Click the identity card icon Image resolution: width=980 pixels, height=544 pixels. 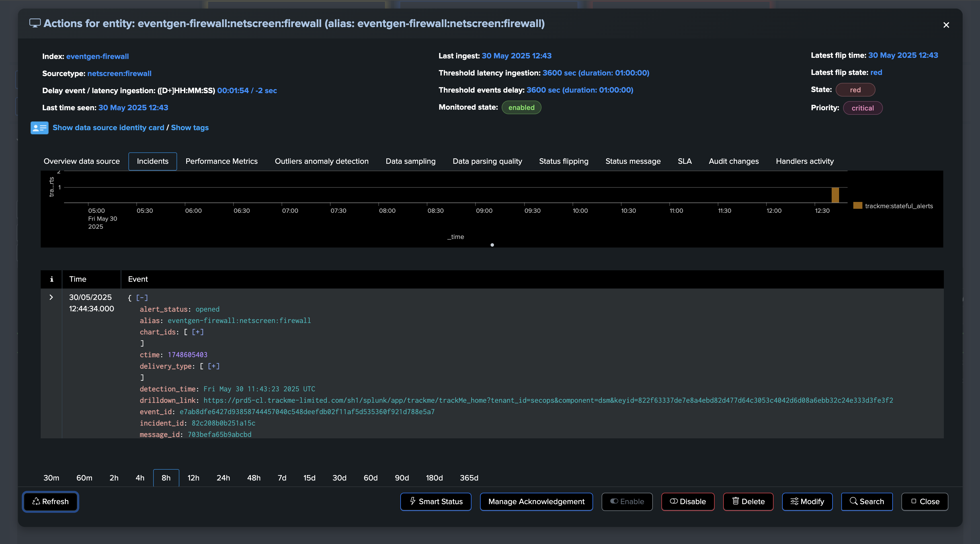[39, 128]
